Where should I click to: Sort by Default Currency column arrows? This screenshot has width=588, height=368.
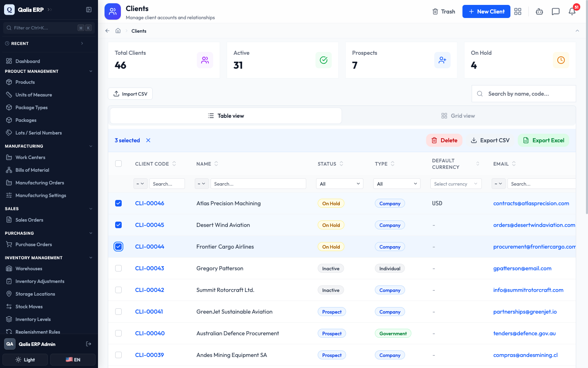click(x=478, y=164)
